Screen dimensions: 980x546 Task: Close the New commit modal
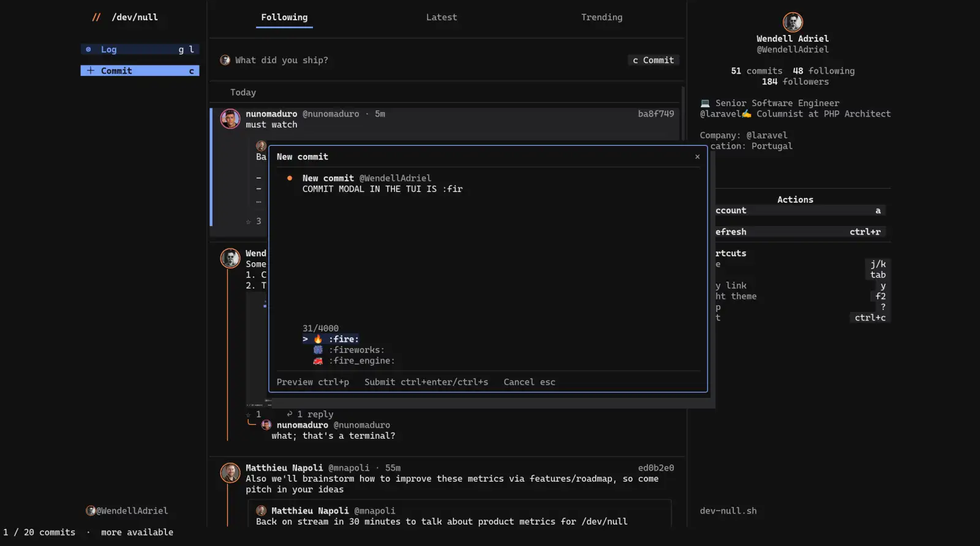(x=697, y=157)
